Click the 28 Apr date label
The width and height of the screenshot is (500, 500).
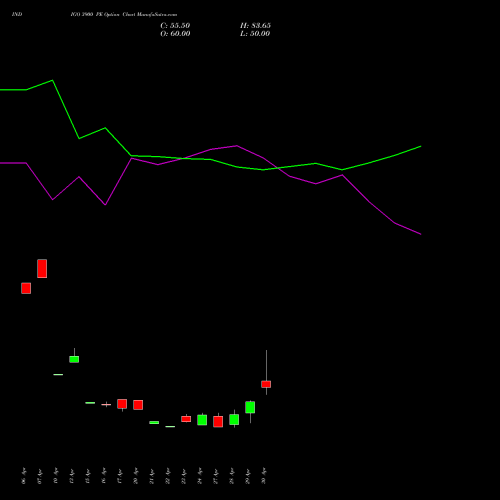[231, 476]
